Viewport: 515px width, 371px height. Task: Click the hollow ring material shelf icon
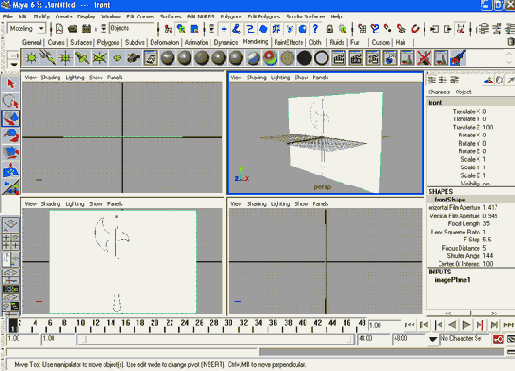click(321, 58)
